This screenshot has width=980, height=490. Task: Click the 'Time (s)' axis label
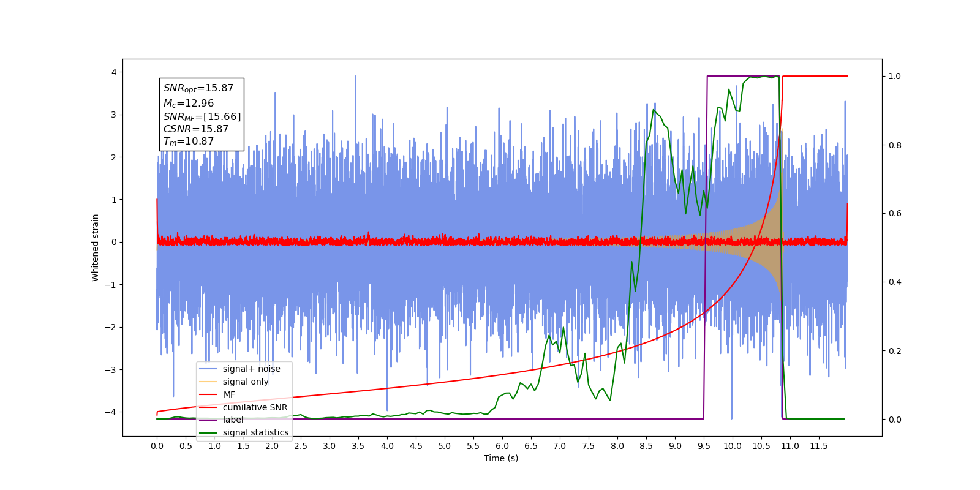(501, 458)
